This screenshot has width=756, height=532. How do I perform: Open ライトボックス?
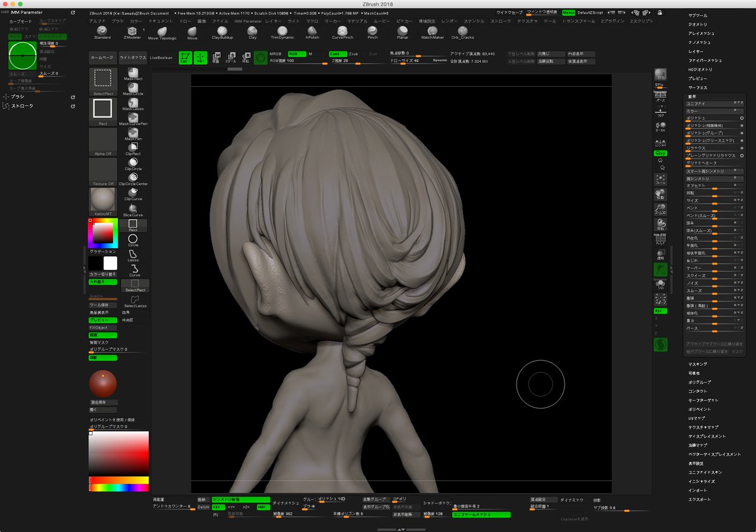pos(132,57)
